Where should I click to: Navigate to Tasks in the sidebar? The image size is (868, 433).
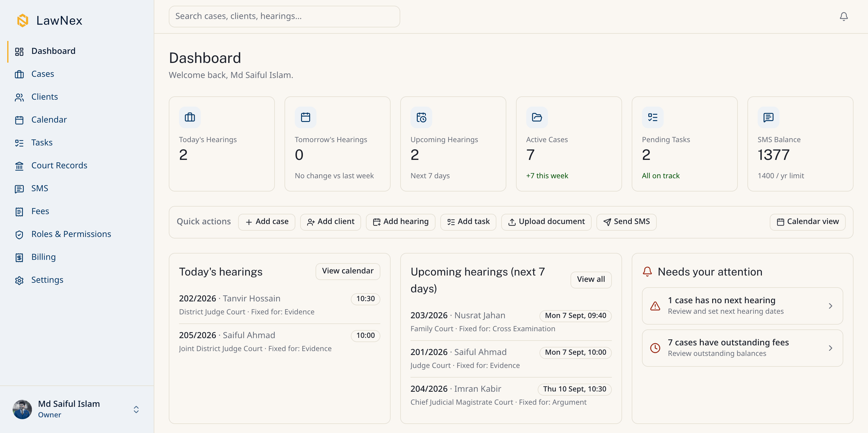point(77,143)
